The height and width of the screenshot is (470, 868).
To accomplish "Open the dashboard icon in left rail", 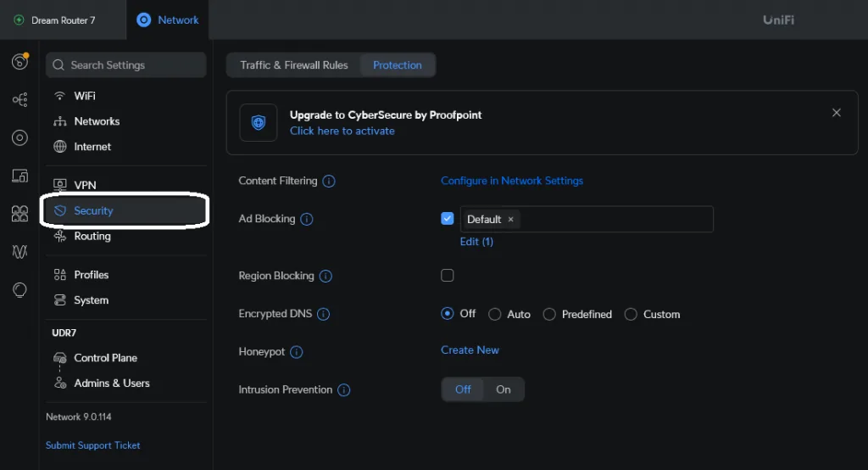I will point(20,61).
